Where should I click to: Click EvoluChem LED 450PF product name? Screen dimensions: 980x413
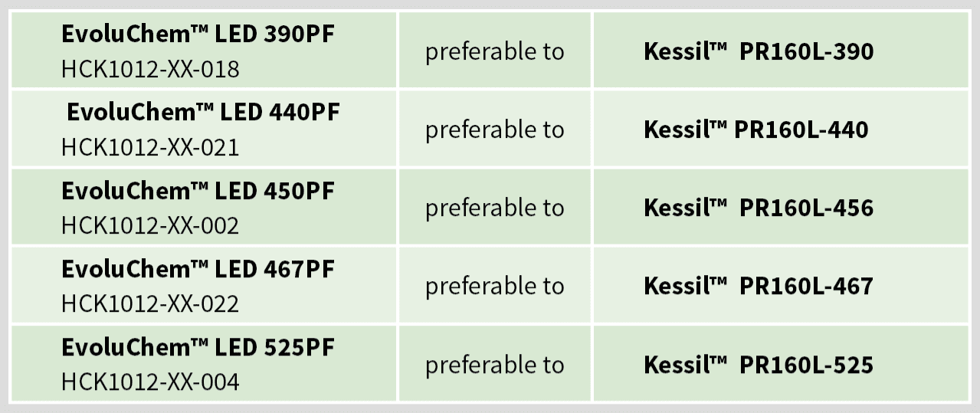click(198, 191)
